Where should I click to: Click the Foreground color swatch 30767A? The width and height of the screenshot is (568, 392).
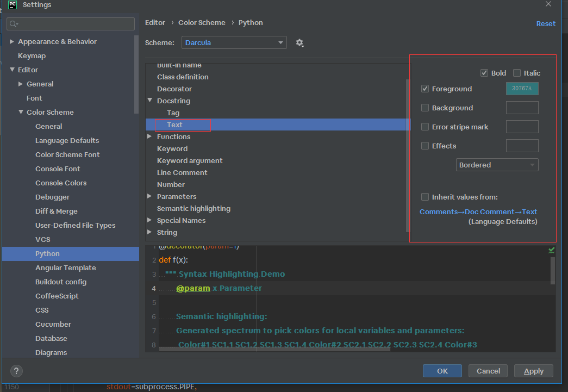[522, 89]
